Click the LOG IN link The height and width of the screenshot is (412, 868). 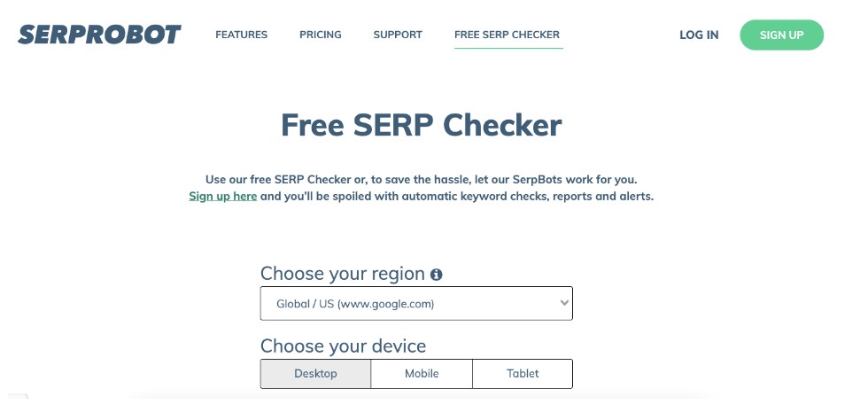tap(699, 35)
